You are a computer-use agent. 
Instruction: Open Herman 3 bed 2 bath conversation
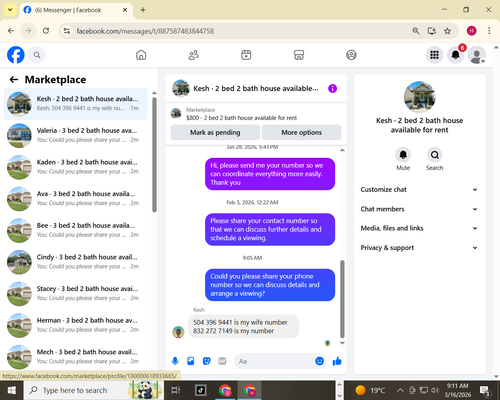75,325
